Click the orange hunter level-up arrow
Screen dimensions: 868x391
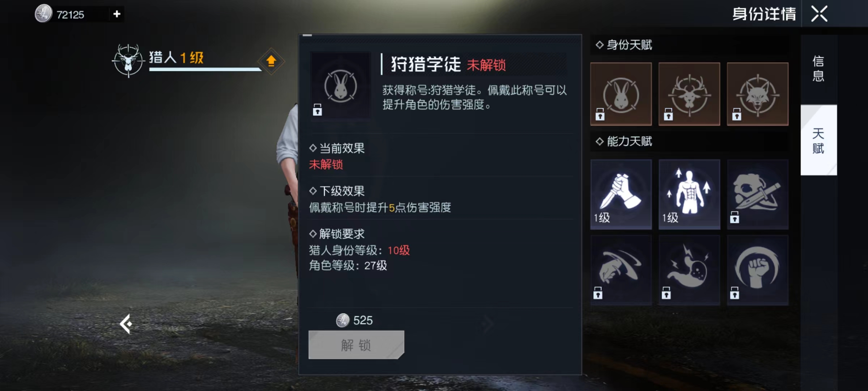point(271,61)
